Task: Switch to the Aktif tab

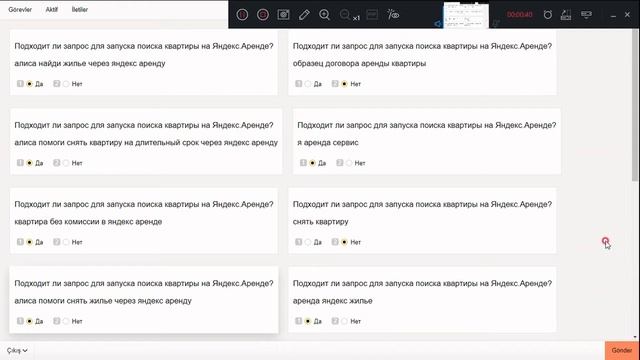Action: (51, 9)
